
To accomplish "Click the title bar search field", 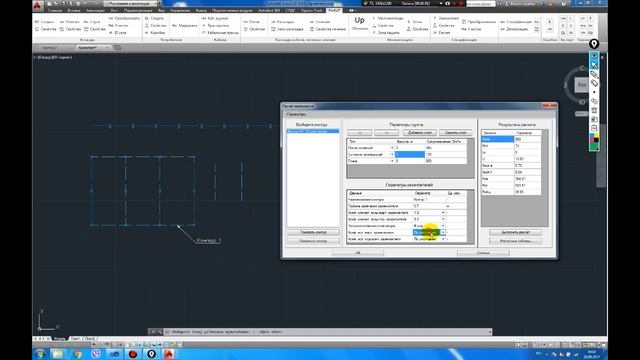I will 481,4.
